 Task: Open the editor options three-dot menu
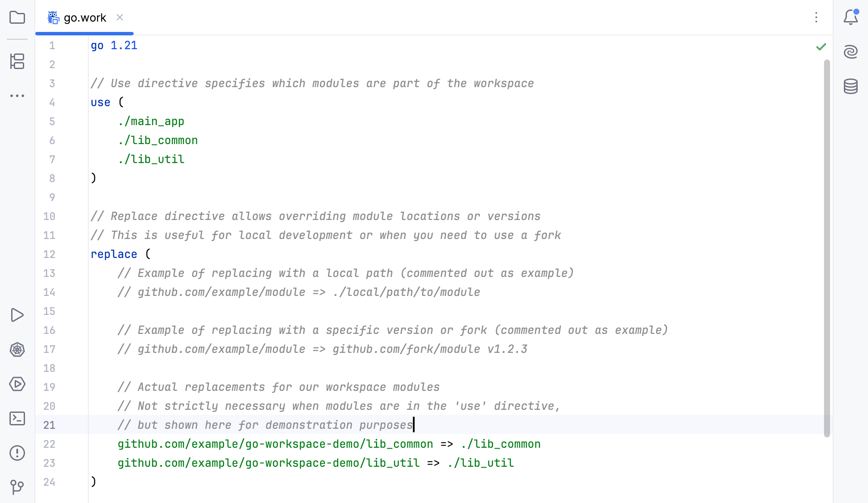[816, 17]
